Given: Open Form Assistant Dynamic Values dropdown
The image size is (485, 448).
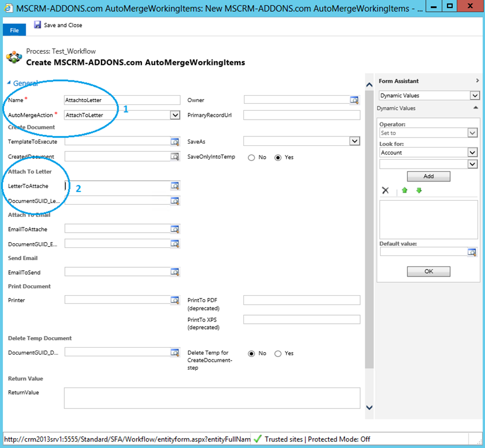Looking at the screenshot, I should coord(475,96).
